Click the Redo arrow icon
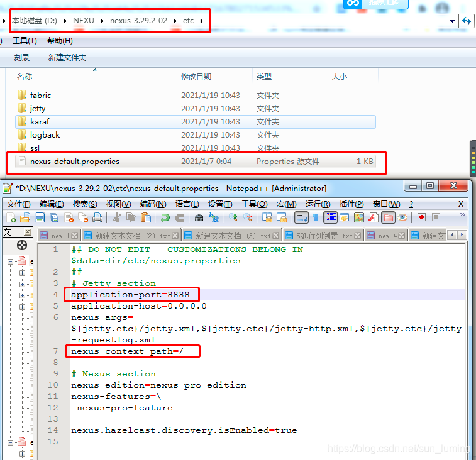This screenshot has height=460, width=476. tap(180, 217)
